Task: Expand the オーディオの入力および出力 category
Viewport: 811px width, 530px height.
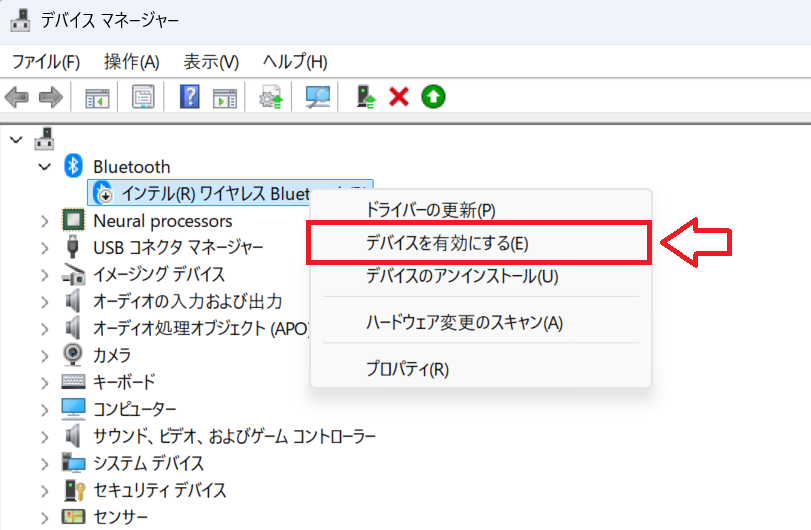Action: pos(45,302)
